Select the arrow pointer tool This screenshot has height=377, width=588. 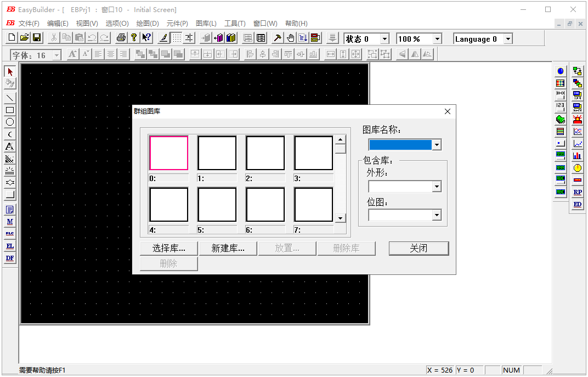pos(9,71)
